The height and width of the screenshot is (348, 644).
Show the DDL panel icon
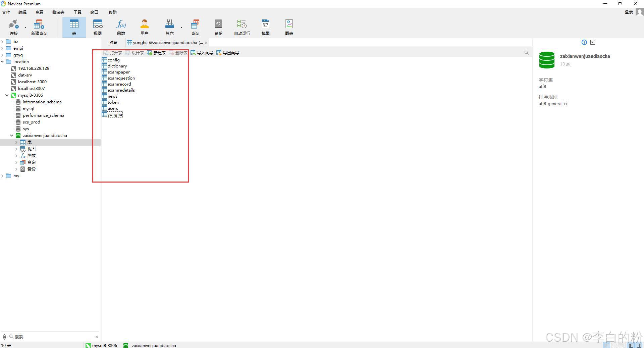[x=593, y=42]
